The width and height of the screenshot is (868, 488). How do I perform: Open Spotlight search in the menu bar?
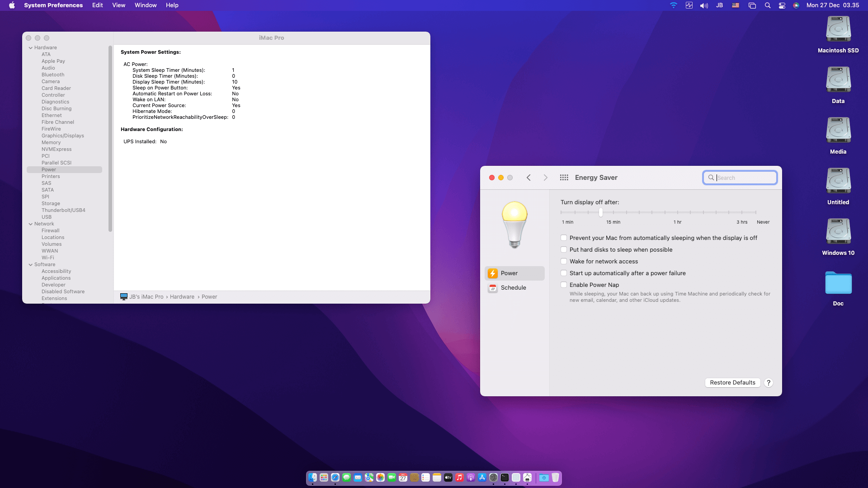[767, 5]
